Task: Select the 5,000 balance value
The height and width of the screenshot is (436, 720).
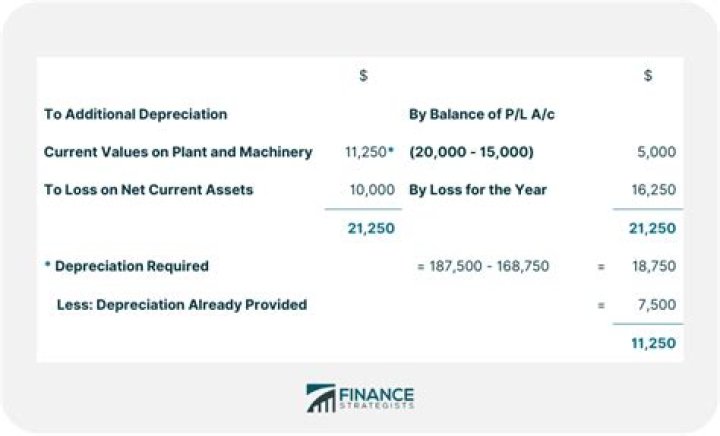Action: tap(657, 152)
